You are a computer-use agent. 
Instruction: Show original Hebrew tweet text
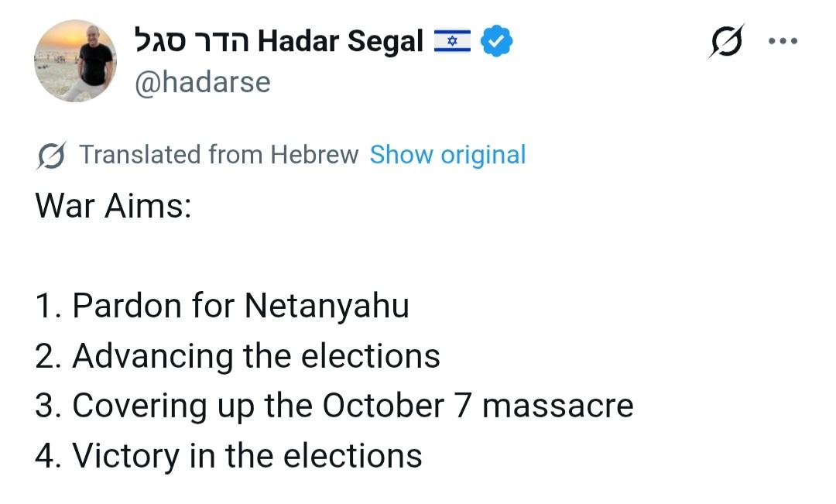[447, 155]
